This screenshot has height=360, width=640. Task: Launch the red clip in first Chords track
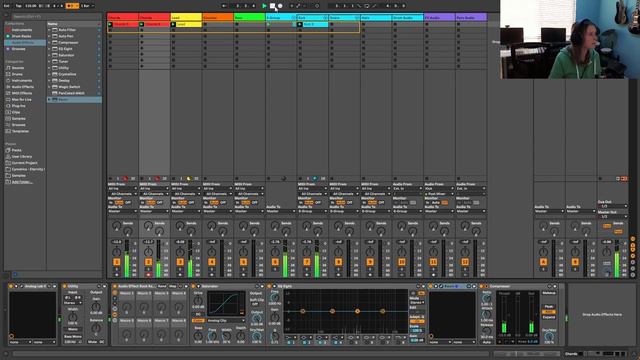[x=110, y=24]
